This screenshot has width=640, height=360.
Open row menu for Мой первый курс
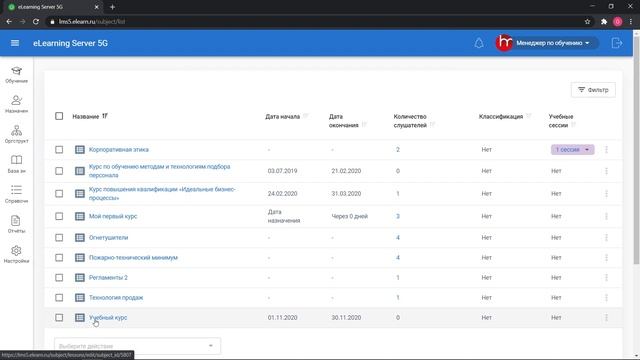pos(606,216)
